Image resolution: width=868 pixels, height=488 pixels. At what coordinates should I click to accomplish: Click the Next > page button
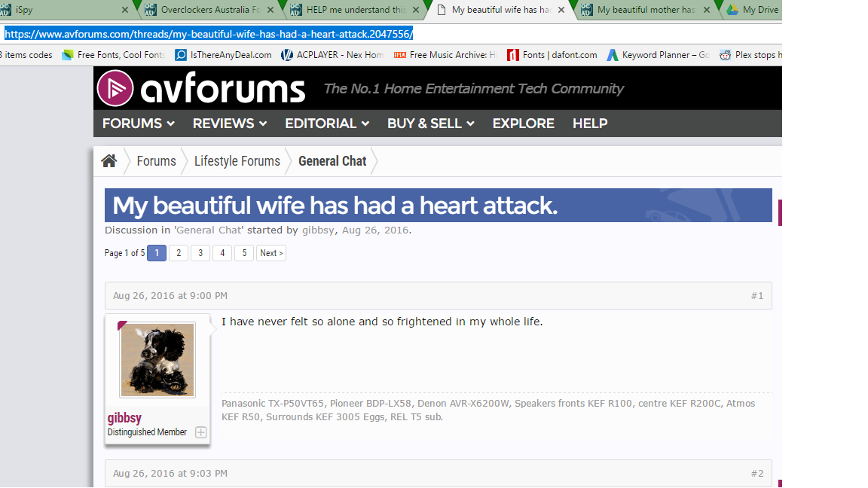pyautogui.click(x=271, y=253)
